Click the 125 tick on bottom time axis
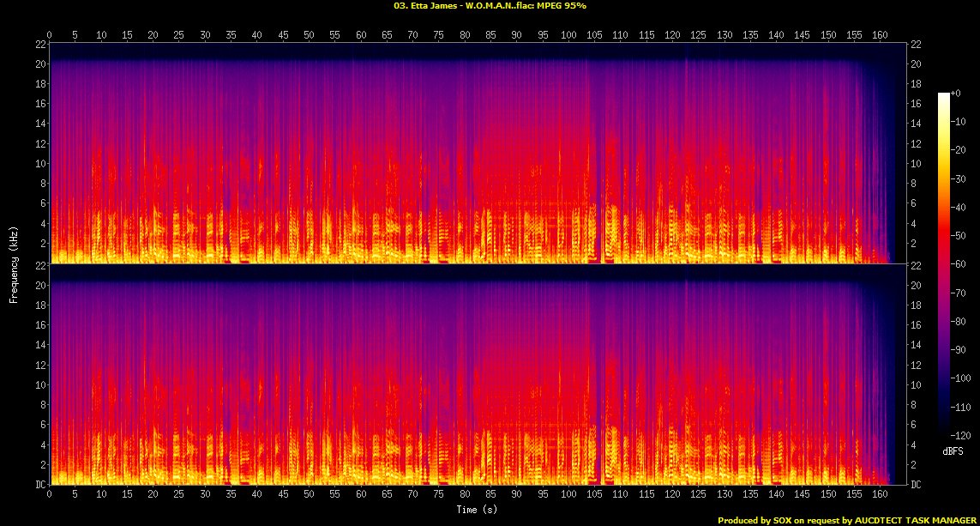Image resolution: width=980 pixels, height=526 pixels. (698, 495)
